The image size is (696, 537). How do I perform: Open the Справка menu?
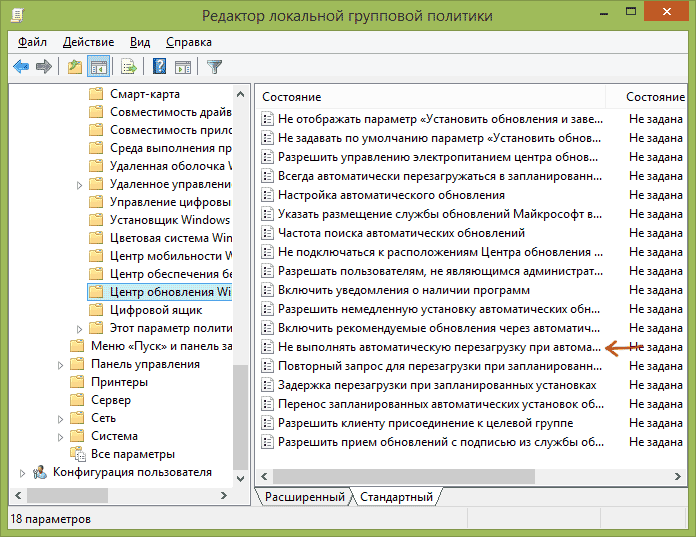point(189,42)
